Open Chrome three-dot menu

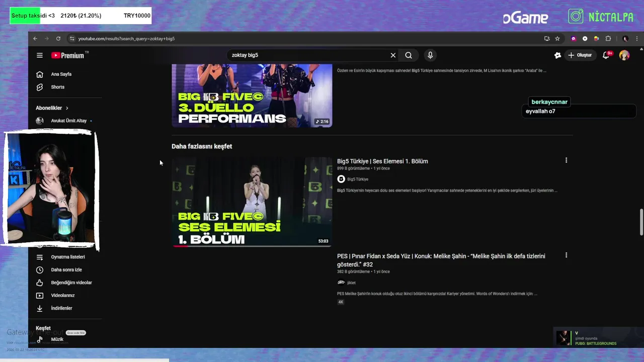[x=637, y=39]
